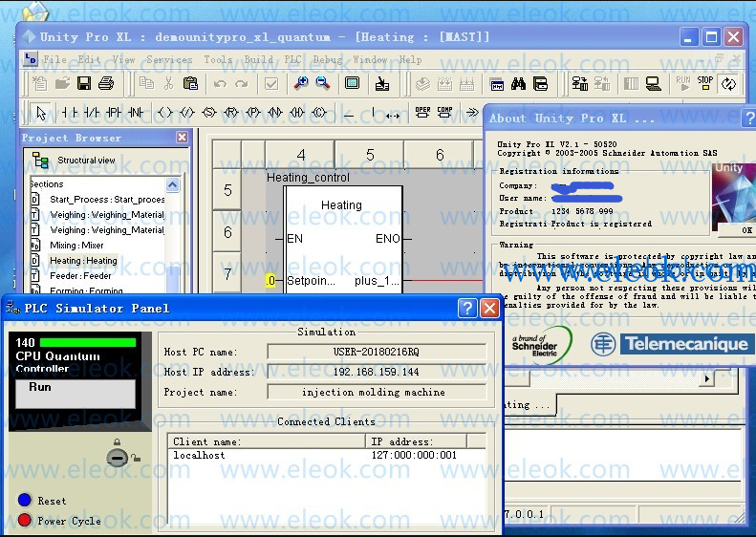The width and height of the screenshot is (756, 537).
Task: Select the normally closed contact tool
Action: (x=92, y=113)
